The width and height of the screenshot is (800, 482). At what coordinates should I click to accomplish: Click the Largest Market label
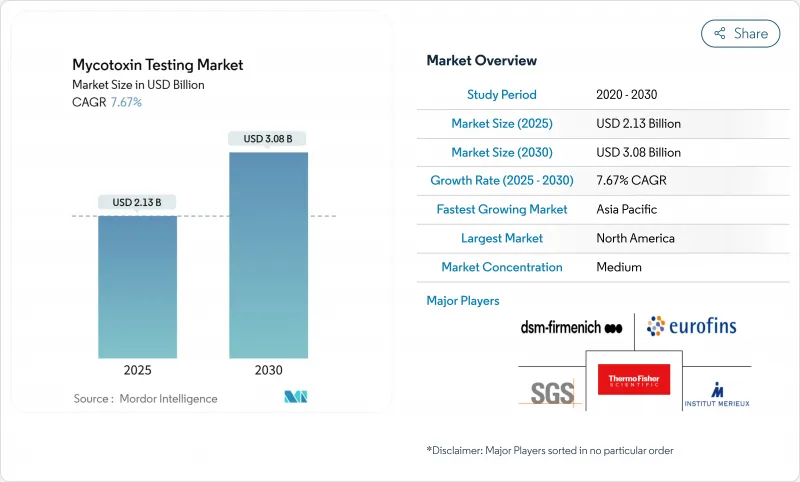click(x=502, y=239)
